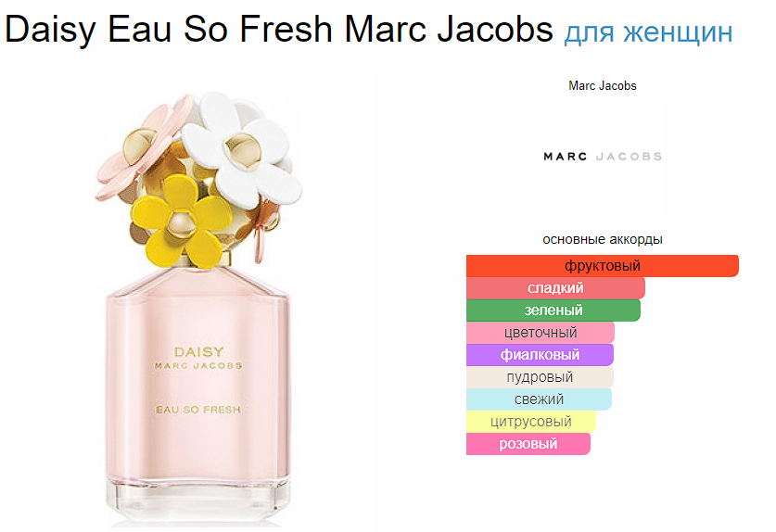Select the зеленый accord bar
The image size is (776, 532).
coord(553,310)
